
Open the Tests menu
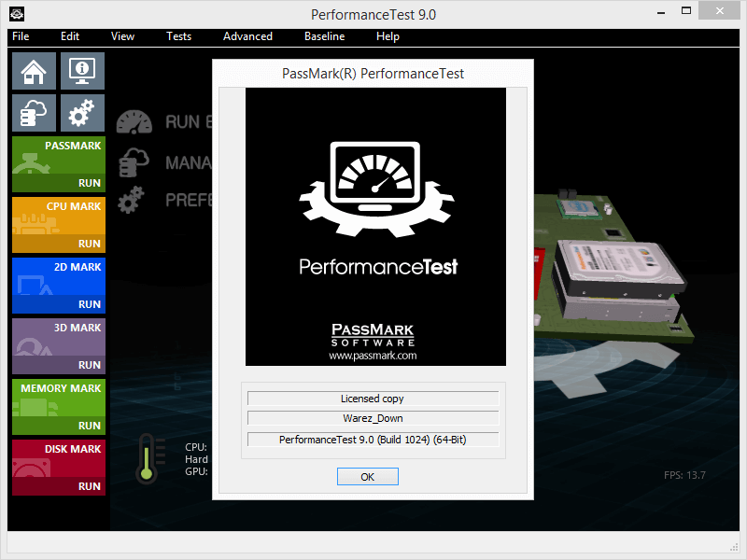[178, 36]
